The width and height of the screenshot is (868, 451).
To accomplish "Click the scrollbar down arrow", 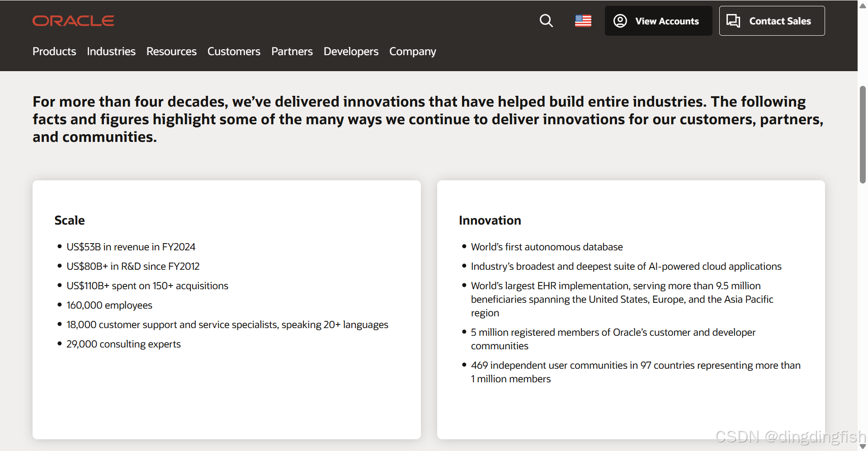I will tap(863, 446).
